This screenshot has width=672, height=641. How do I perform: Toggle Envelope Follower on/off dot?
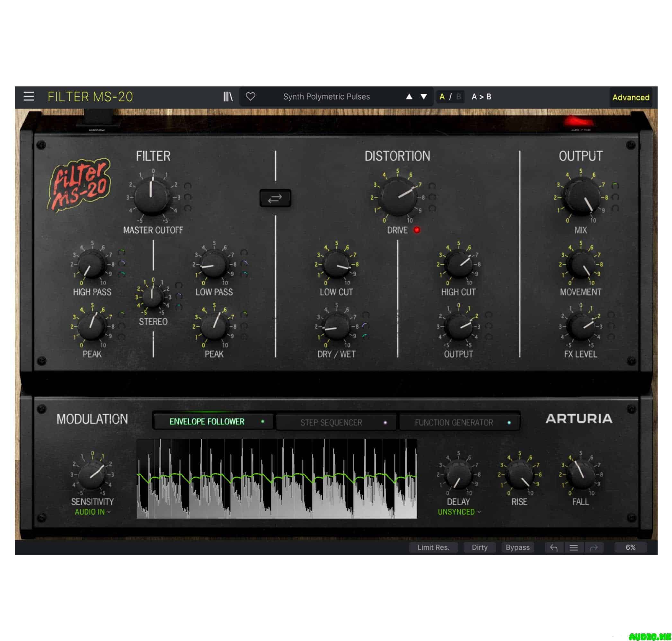point(262,421)
